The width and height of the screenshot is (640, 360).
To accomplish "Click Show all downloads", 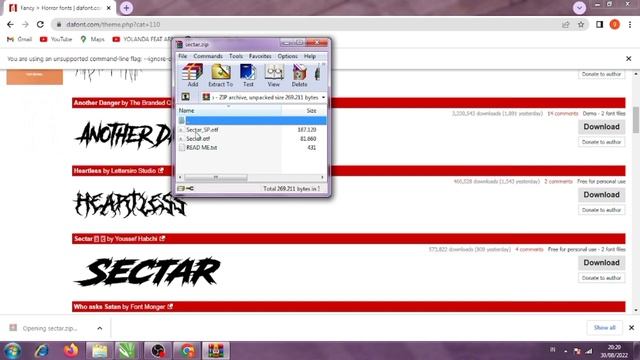I will tap(604, 328).
